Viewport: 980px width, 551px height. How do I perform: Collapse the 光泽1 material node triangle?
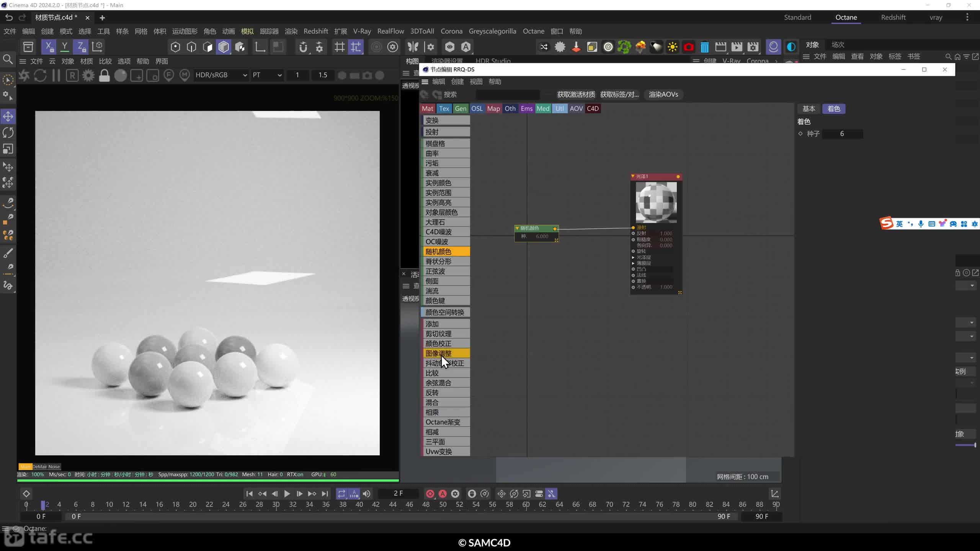pos(633,176)
